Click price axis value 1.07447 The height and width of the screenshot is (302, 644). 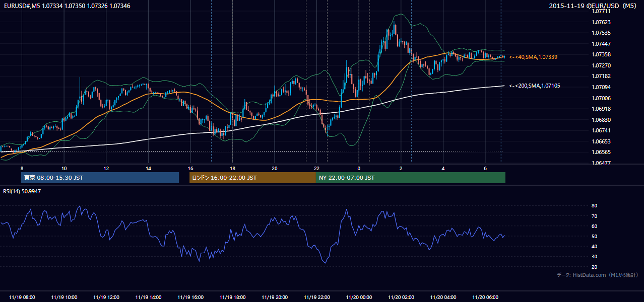coord(601,44)
